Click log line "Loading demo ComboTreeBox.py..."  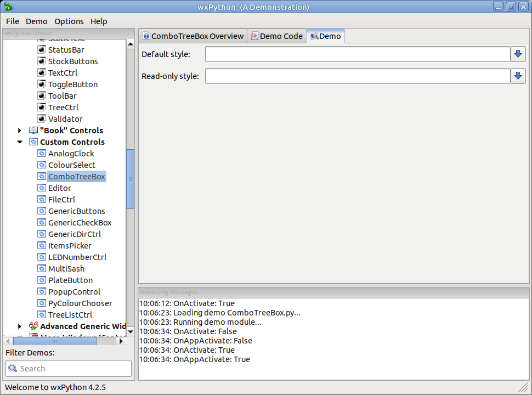pos(220,313)
